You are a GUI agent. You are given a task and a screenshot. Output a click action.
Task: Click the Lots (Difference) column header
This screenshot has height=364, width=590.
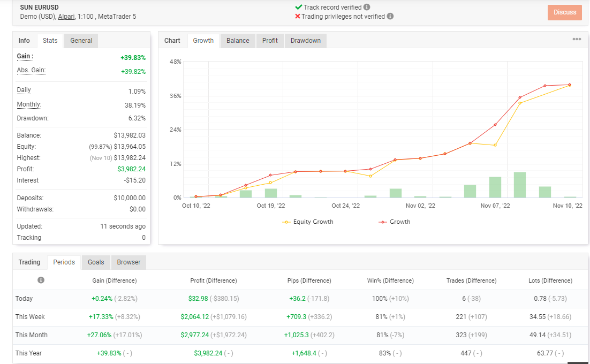click(x=550, y=280)
